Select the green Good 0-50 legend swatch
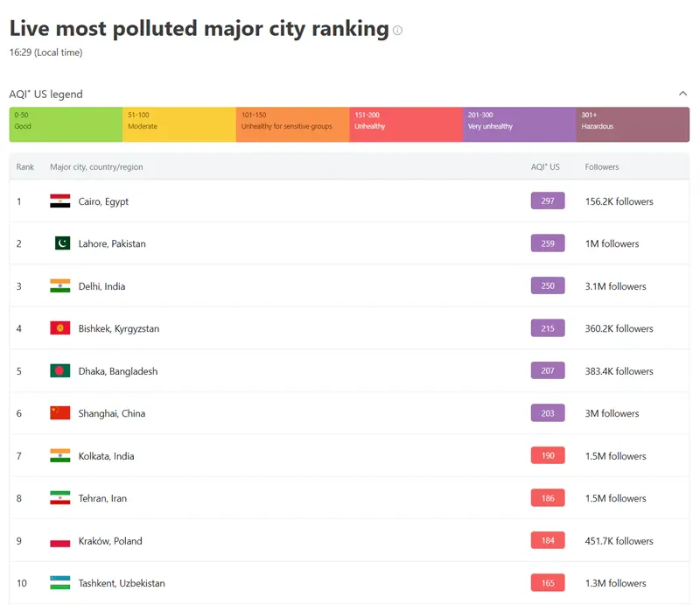Image resolution: width=700 pixels, height=605 pixels. tap(66, 124)
